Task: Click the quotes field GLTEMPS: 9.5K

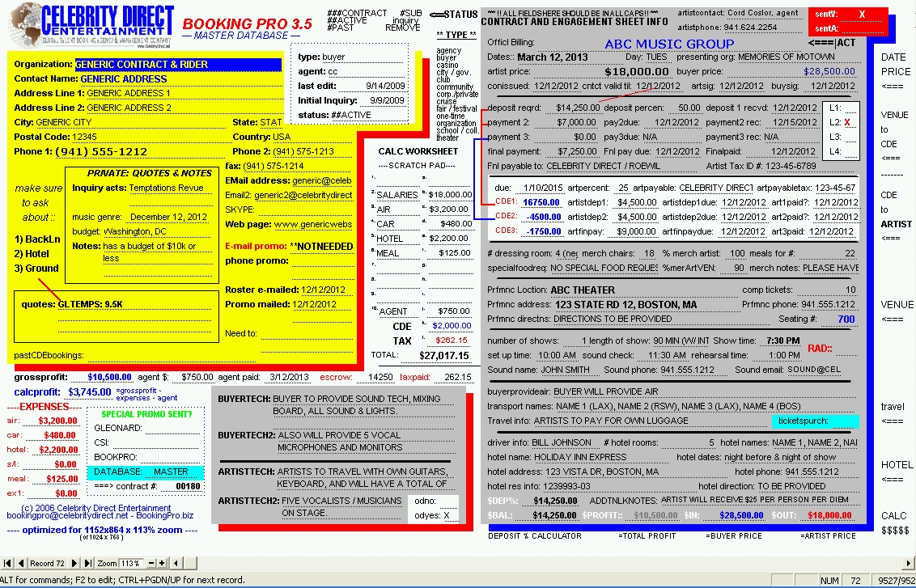Action: coord(134,304)
